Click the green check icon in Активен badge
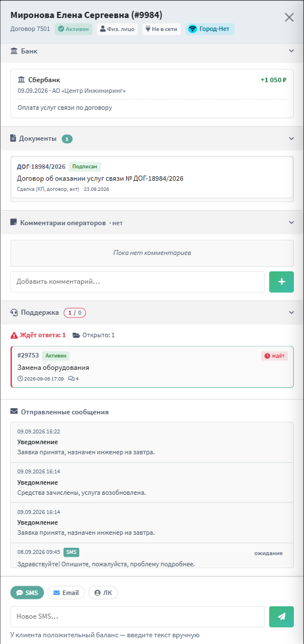304x644 pixels. click(61, 29)
